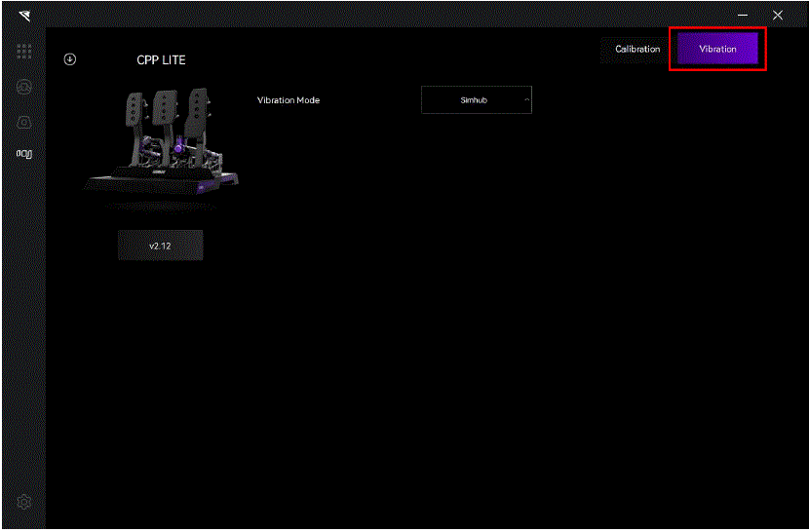809x532 pixels.
Task: Click the firmware download arrow icon
Action: click(69, 59)
